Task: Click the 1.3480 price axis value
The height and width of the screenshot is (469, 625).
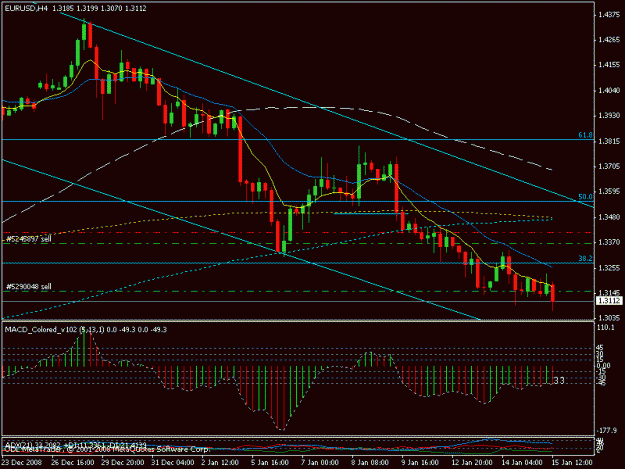Action: [x=609, y=217]
